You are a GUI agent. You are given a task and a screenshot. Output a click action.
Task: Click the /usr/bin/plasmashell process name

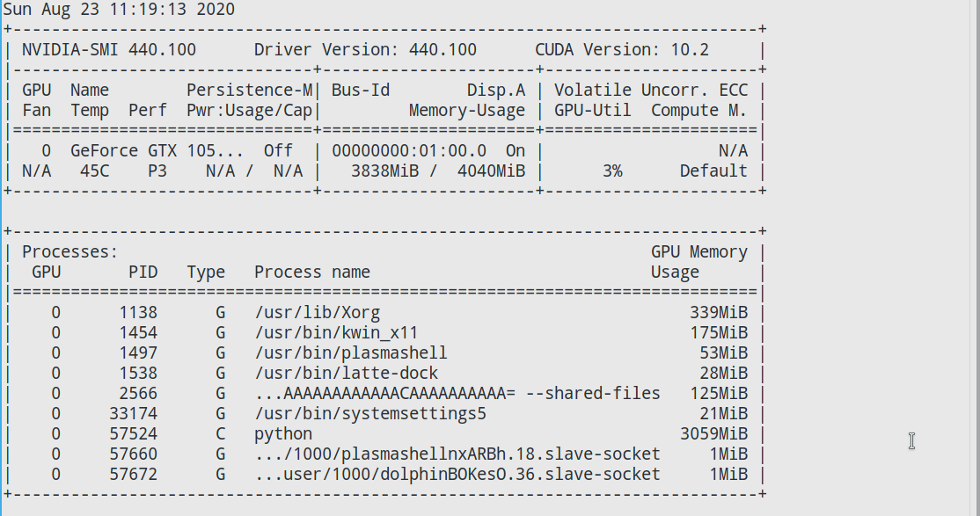(351, 353)
